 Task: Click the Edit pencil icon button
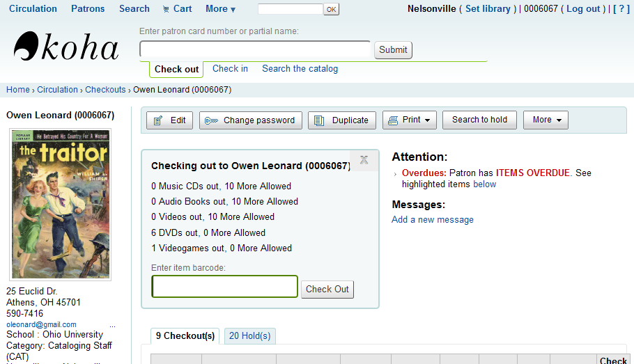pyautogui.click(x=158, y=120)
